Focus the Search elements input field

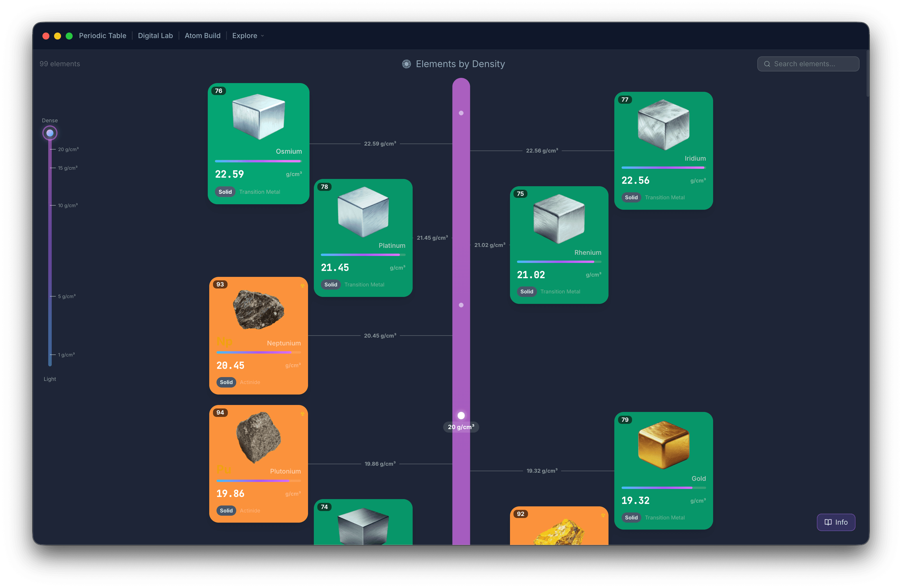point(808,64)
